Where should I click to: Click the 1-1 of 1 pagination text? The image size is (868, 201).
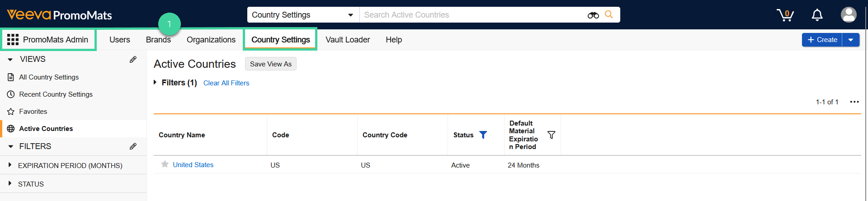827,102
